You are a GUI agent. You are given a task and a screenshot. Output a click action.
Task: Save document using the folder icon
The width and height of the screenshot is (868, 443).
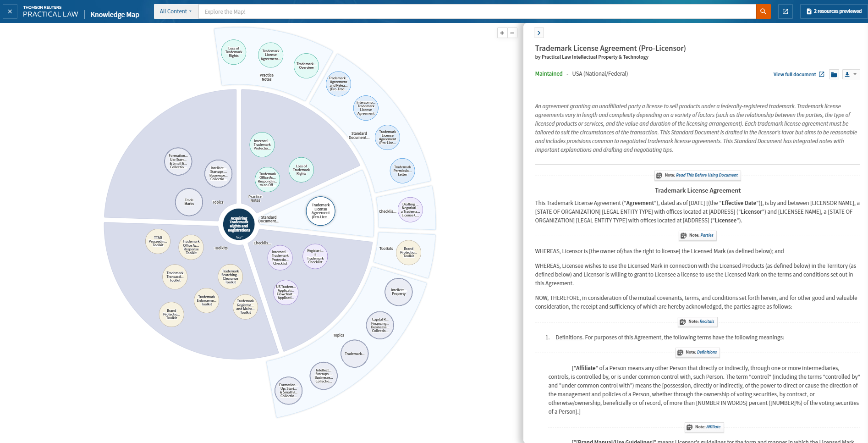(834, 74)
